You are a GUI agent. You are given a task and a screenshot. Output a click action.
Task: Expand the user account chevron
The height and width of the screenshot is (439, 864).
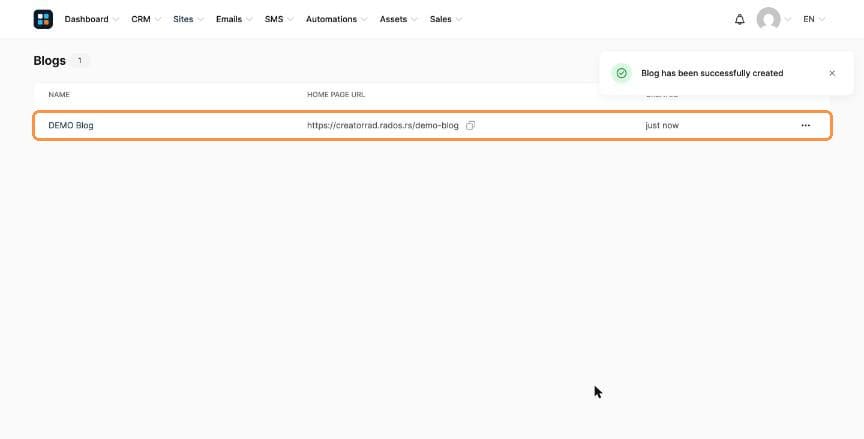(x=788, y=20)
